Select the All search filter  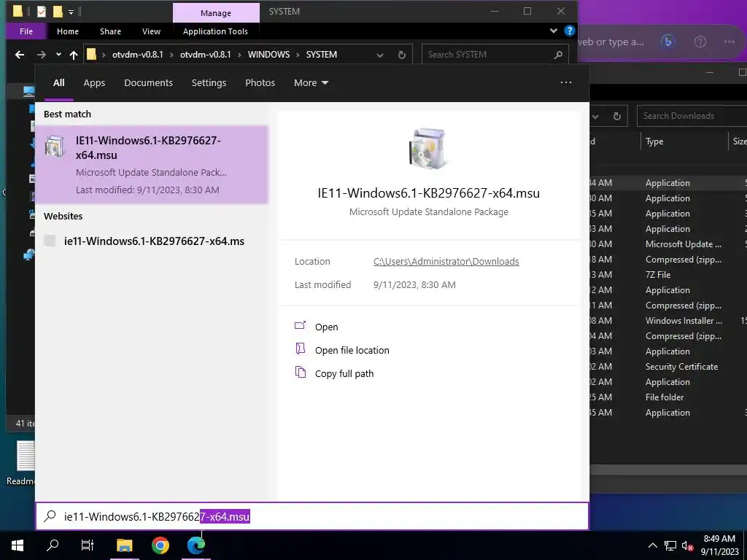(x=59, y=82)
